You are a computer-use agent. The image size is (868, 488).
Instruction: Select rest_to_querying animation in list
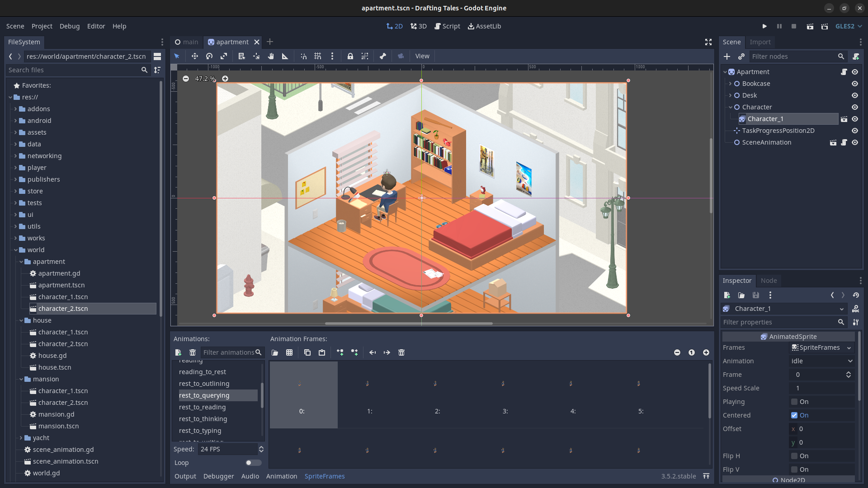click(204, 395)
